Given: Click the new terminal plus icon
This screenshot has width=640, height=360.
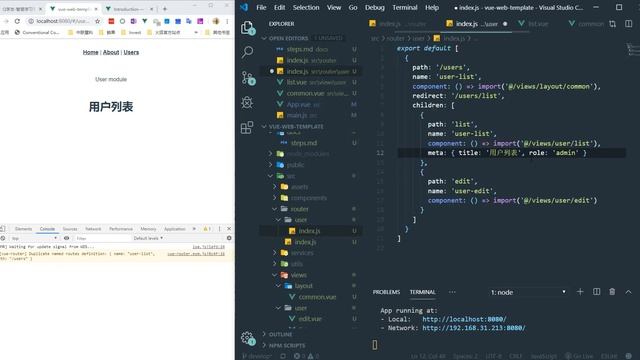Looking at the screenshot, I should (x=580, y=292).
